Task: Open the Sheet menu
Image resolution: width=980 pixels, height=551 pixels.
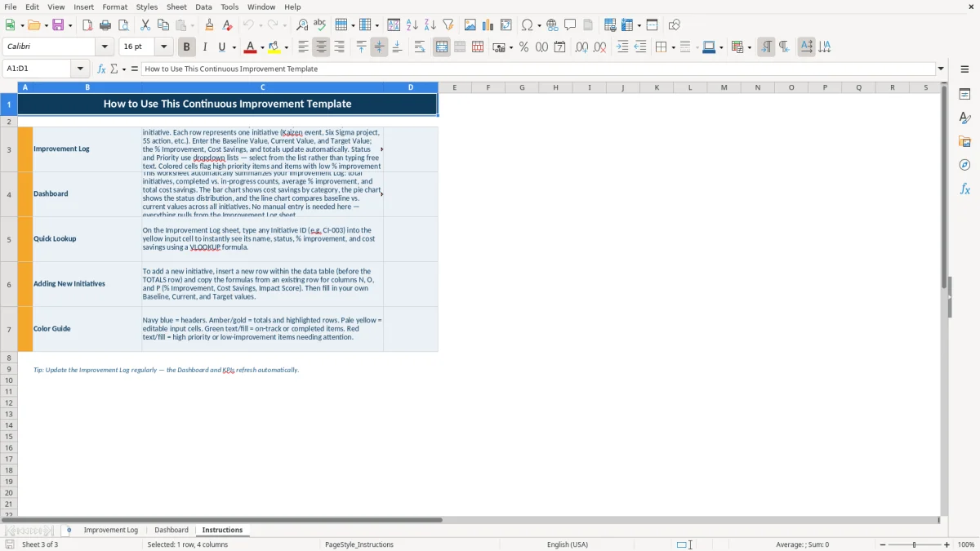Action: (176, 7)
